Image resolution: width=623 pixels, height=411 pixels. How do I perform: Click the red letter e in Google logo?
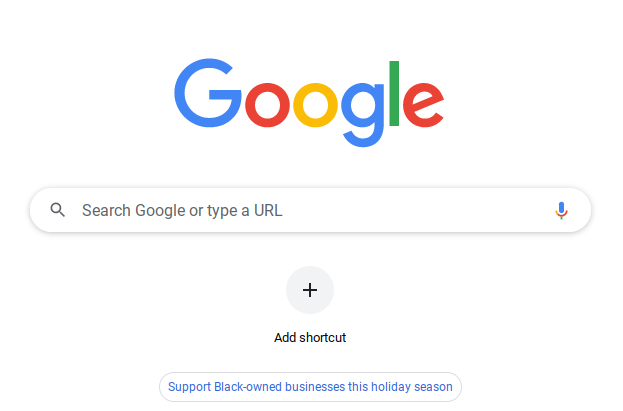pyautogui.click(x=424, y=105)
